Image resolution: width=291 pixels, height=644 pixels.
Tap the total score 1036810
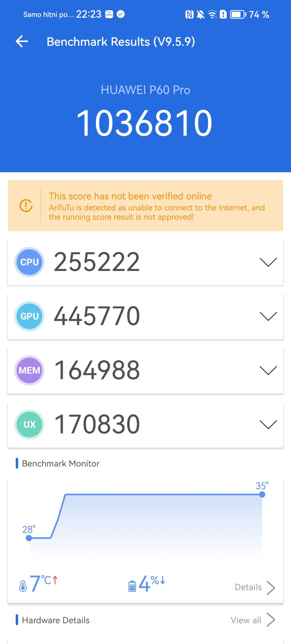click(x=144, y=123)
